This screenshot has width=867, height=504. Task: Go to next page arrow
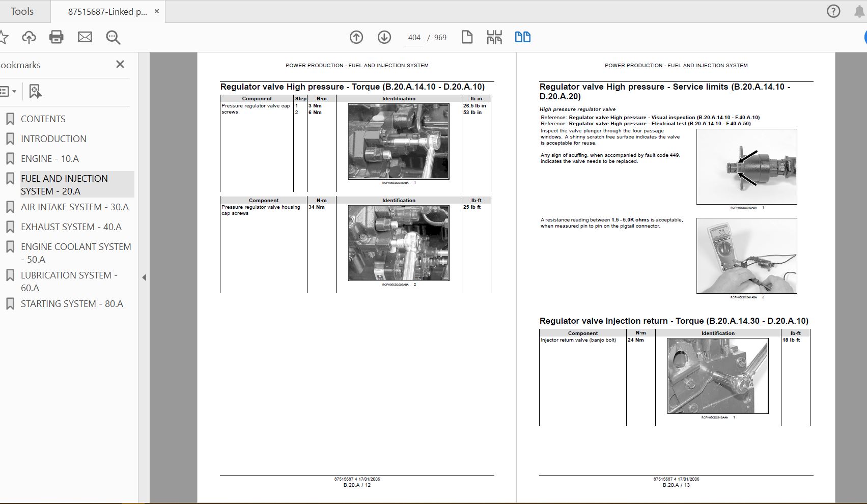pyautogui.click(x=384, y=37)
